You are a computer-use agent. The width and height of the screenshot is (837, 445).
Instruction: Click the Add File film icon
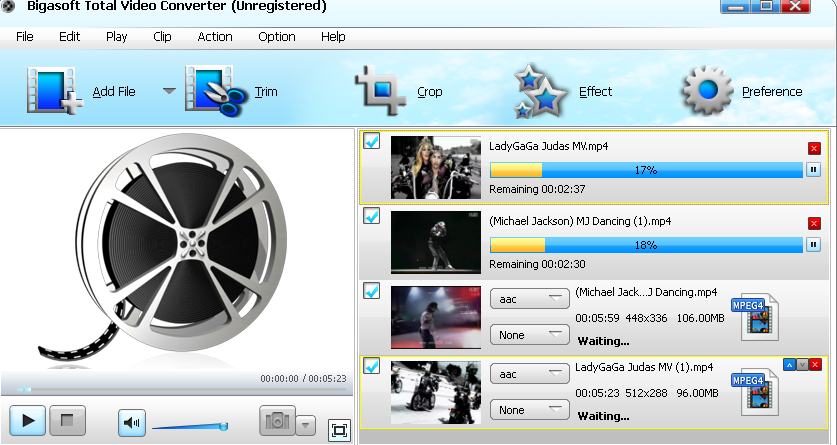tap(47, 91)
